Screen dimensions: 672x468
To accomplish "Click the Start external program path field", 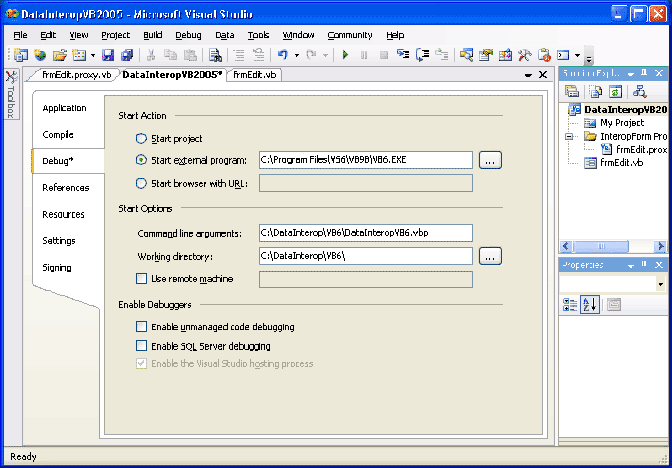I will (x=366, y=160).
